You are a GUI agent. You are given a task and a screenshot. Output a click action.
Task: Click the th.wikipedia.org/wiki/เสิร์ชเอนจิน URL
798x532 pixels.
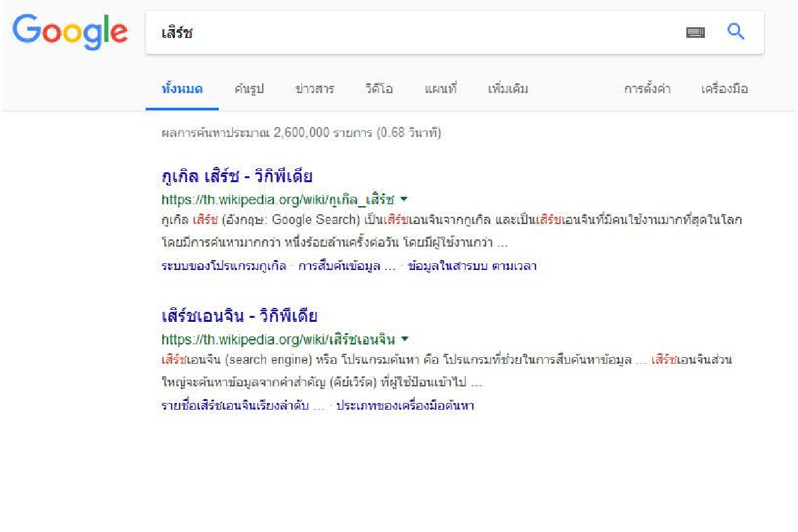279,338
